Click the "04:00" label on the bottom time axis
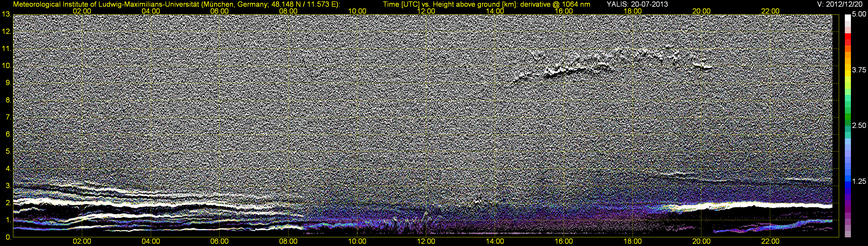The image size is (868, 246). pos(151,242)
